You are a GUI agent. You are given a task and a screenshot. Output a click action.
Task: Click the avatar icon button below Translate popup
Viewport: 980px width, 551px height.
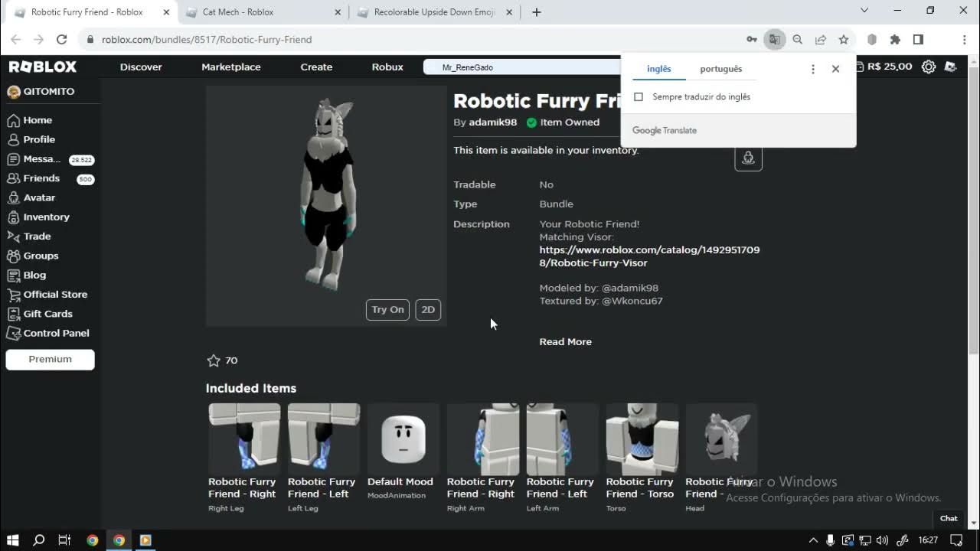click(748, 158)
